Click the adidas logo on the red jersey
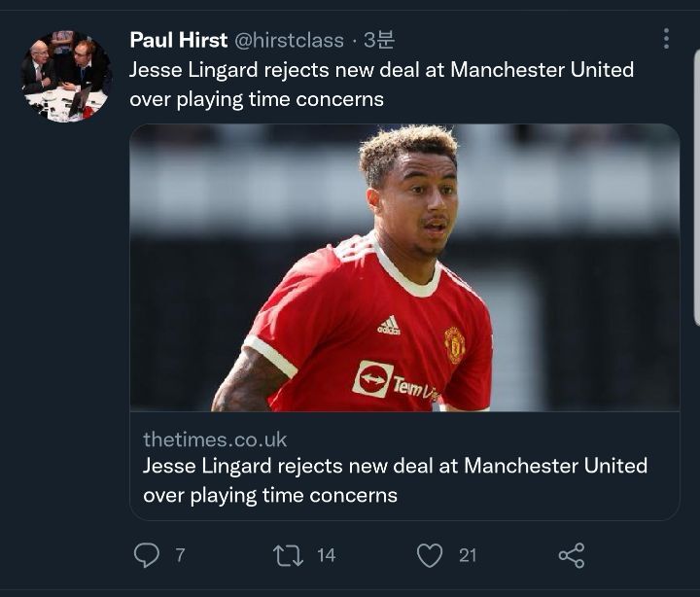 click(x=389, y=326)
